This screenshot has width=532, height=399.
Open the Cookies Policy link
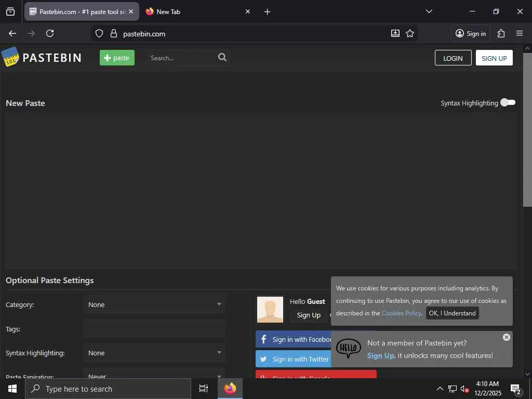402,313
